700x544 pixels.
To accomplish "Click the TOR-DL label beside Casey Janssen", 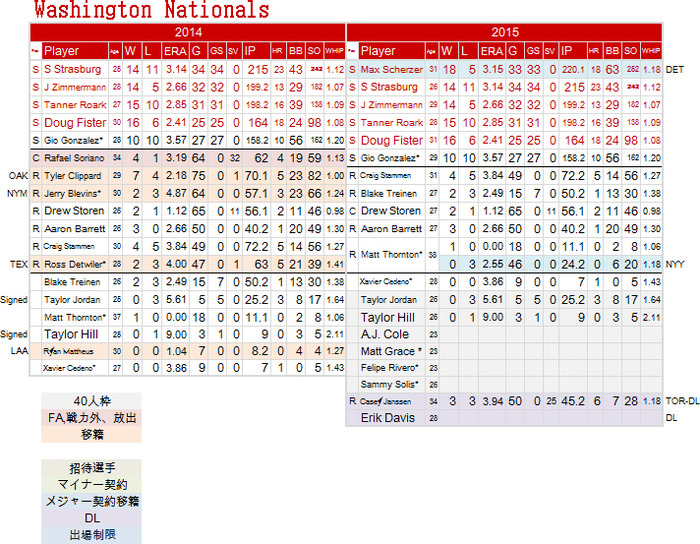I will click(x=682, y=401).
